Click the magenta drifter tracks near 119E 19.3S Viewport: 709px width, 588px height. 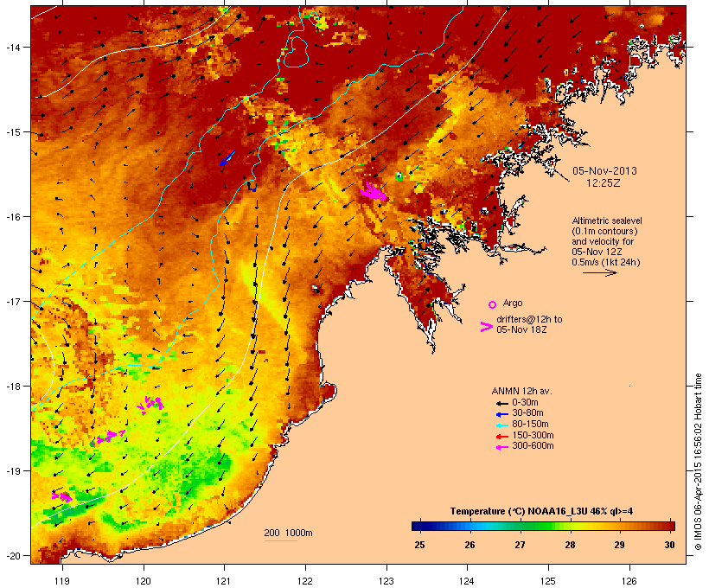click(x=62, y=496)
